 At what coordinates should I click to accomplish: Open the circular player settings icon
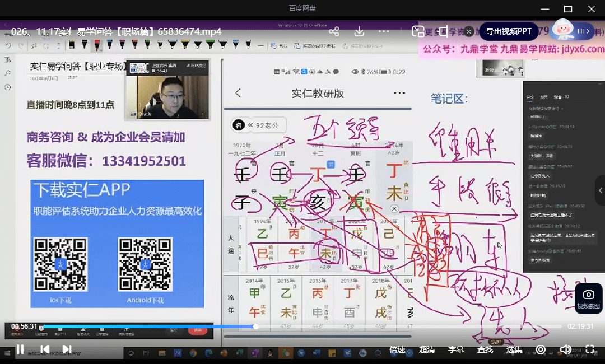[x=541, y=349]
